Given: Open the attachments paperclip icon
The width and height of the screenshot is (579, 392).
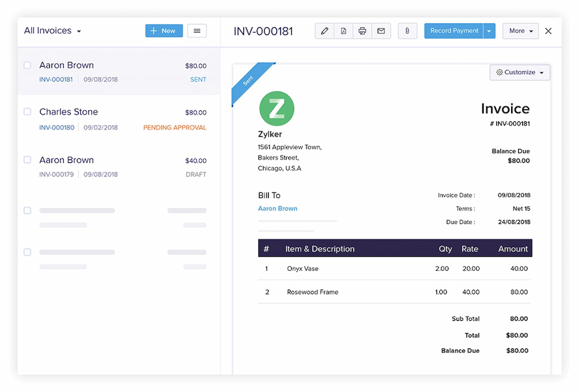Looking at the screenshot, I should [x=407, y=31].
